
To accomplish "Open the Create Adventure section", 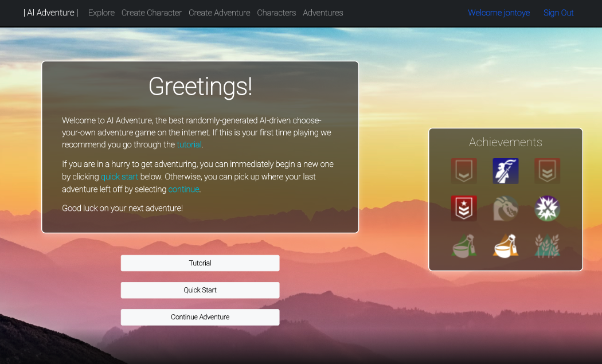I will [x=219, y=13].
